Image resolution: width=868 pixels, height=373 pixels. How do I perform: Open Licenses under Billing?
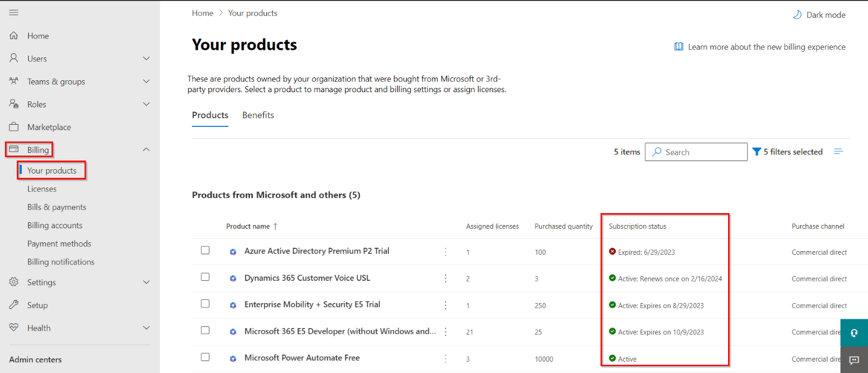[x=42, y=189]
